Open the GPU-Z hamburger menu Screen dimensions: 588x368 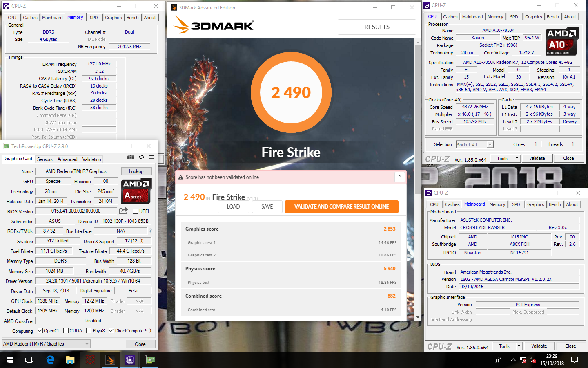(x=151, y=157)
